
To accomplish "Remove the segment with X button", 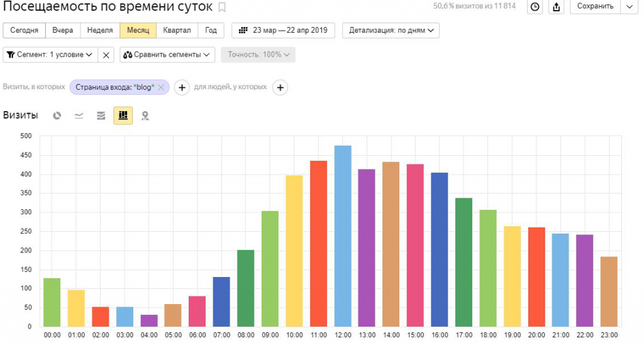I will (x=106, y=55).
